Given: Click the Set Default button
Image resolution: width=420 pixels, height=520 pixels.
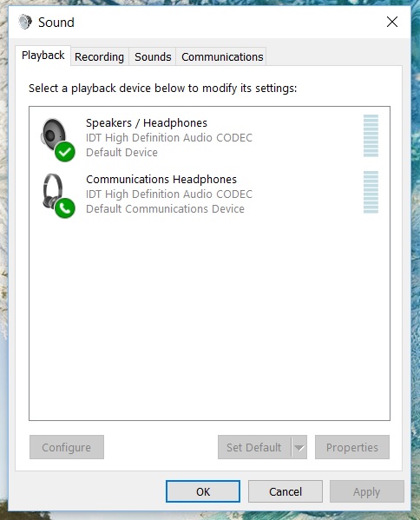Looking at the screenshot, I should click(254, 447).
